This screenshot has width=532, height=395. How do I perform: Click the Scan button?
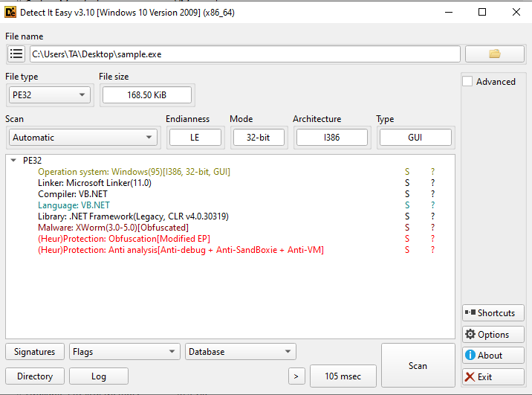418,365
